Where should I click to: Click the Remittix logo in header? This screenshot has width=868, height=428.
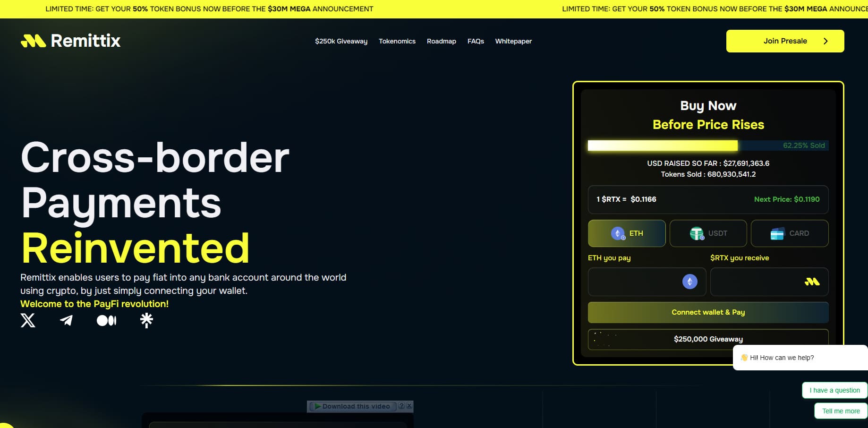click(71, 41)
